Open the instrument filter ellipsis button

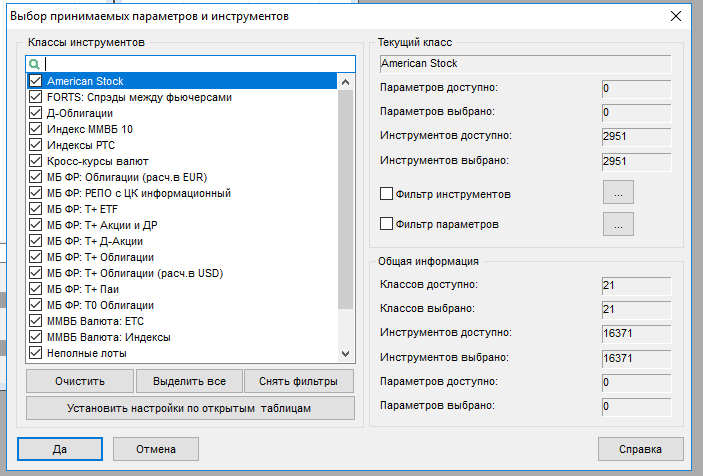coord(618,192)
